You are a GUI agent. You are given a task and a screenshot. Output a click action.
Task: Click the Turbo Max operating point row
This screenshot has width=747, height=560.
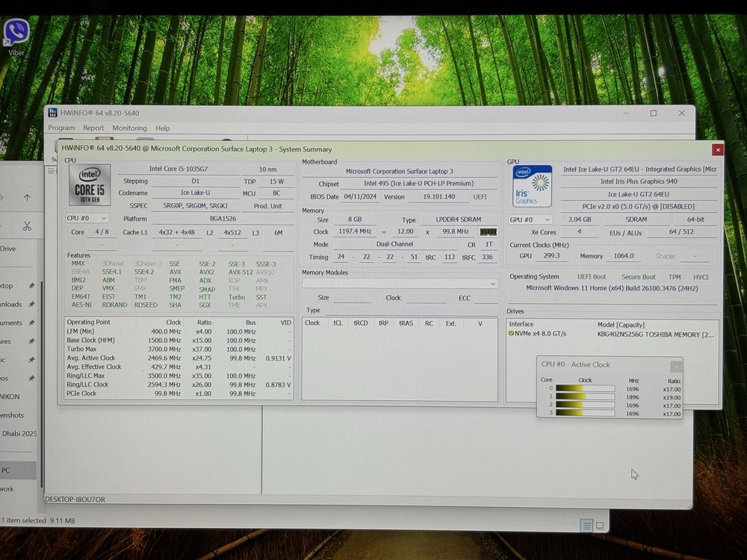(x=179, y=349)
